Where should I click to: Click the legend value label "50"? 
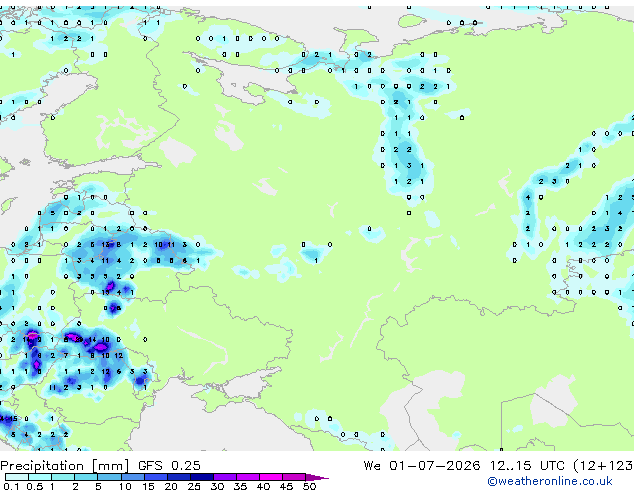[x=309, y=486]
